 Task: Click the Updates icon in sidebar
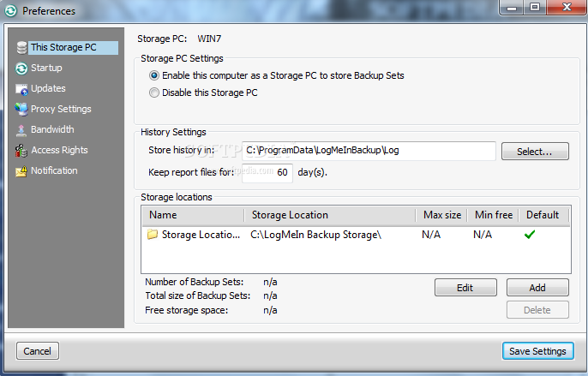(21, 89)
